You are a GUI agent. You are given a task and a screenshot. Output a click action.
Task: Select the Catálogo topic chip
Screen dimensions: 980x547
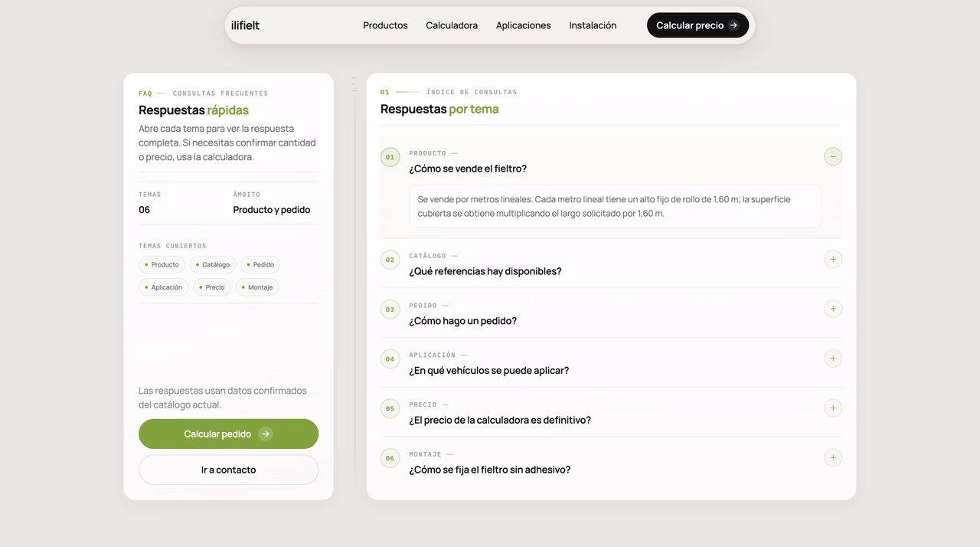[213, 265]
